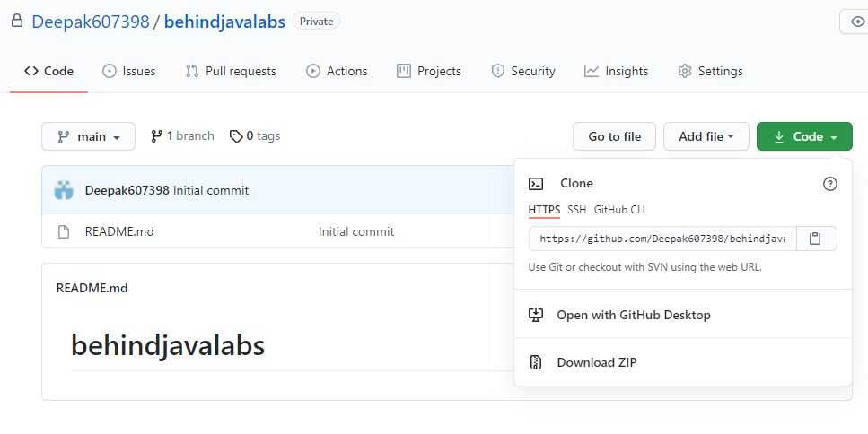The width and height of the screenshot is (868, 434).
Task: Click the Open with GitHub Desktop icon
Action: coord(536,315)
